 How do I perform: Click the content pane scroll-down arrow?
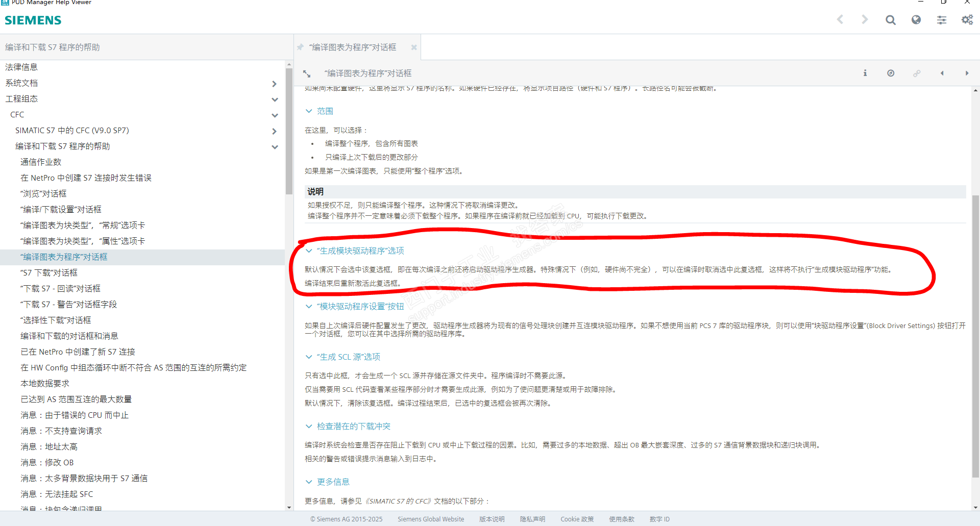click(975, 507)
